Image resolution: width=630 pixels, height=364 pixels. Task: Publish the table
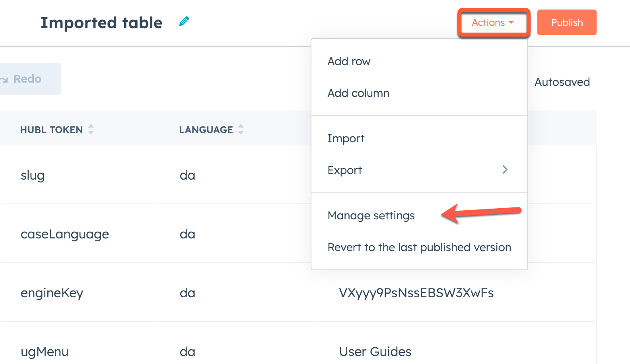click(567, 22)
